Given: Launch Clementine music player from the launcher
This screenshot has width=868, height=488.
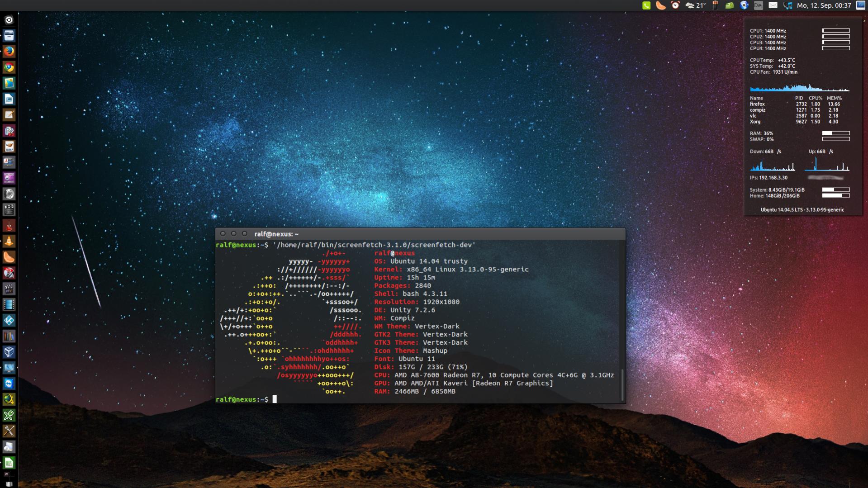Looking at the screenshot, I should click(9, 257).
